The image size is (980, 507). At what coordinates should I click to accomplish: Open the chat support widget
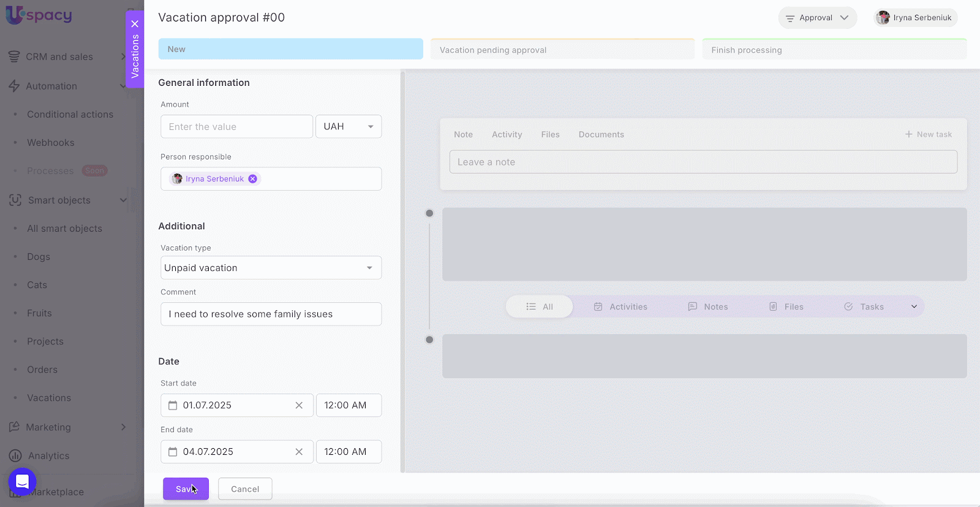[x=22, y=482]
